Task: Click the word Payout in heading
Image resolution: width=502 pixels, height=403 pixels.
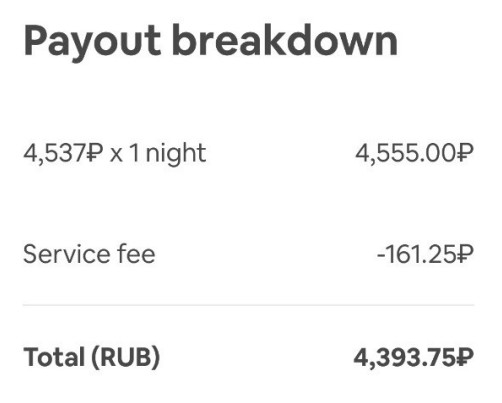Action: coord(93,43)
